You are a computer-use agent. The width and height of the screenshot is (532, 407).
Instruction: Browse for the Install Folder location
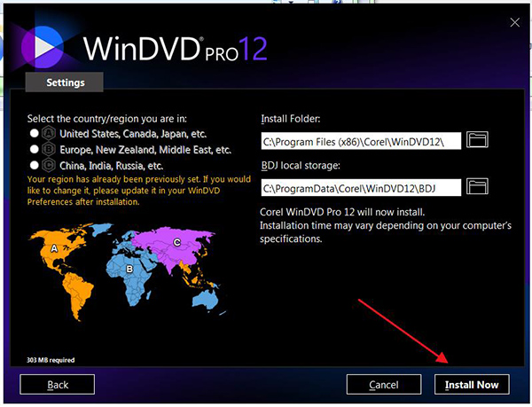click(477, 140)
